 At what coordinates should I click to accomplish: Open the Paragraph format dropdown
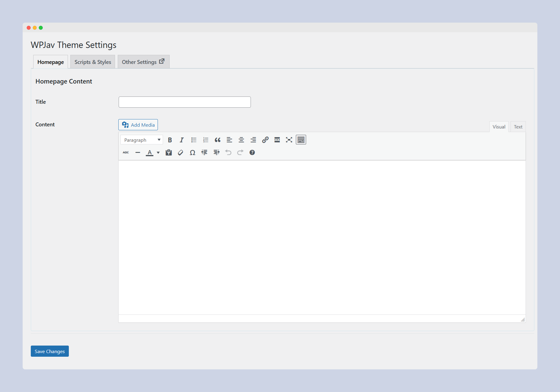pyautogui.click(x=142, y=140)
